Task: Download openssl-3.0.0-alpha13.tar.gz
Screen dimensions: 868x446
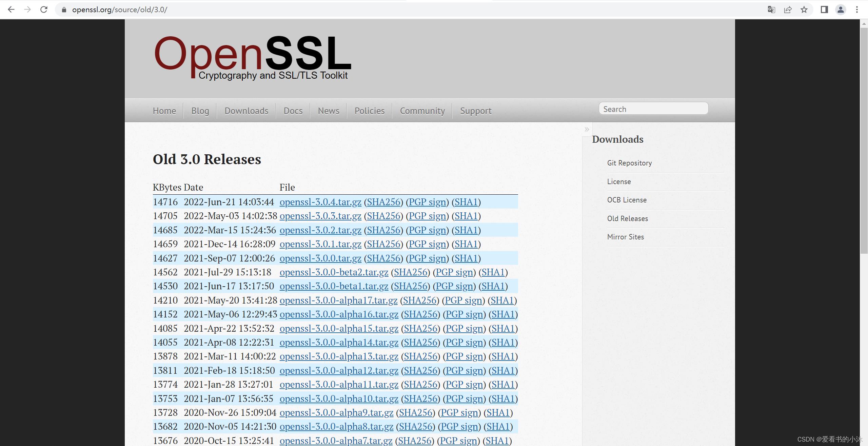Action: (x=339, y=356)
